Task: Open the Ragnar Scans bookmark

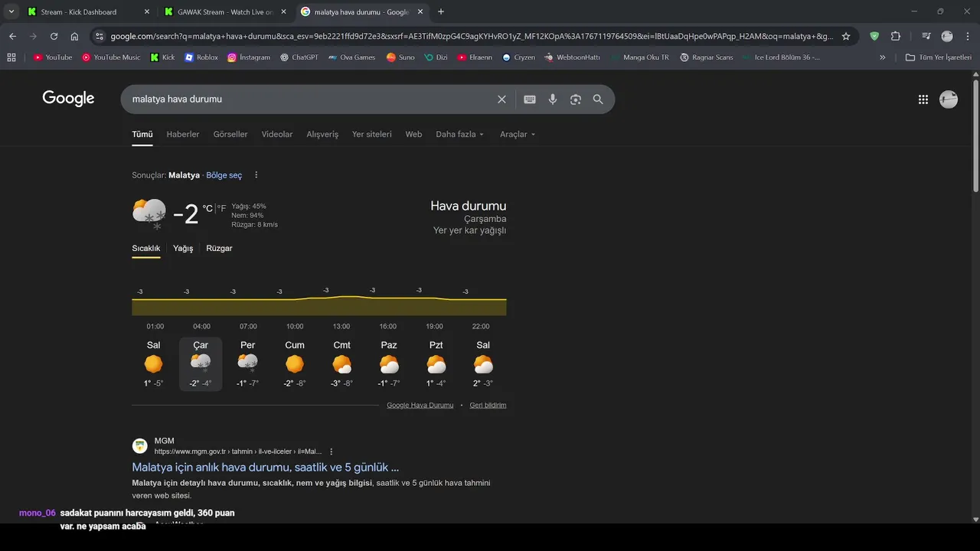Action: click(707, 57)
